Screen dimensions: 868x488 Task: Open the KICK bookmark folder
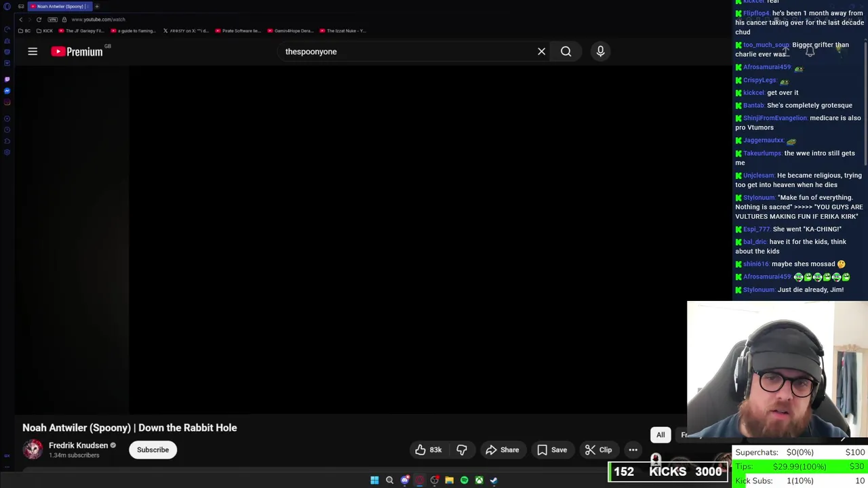tap(45, 30)
